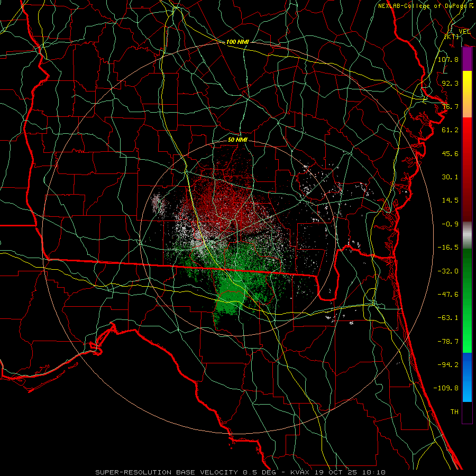The height and width of the screenshot is (476, 476).
Task: Click the 30.1 legend value
Action: click(450, 177)
